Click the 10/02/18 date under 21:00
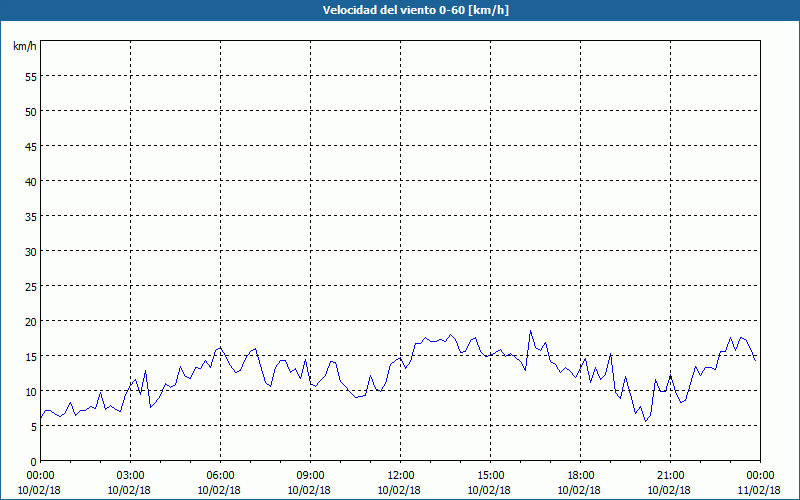The width and height of the screenshot is (800, 500). [669, 490]
